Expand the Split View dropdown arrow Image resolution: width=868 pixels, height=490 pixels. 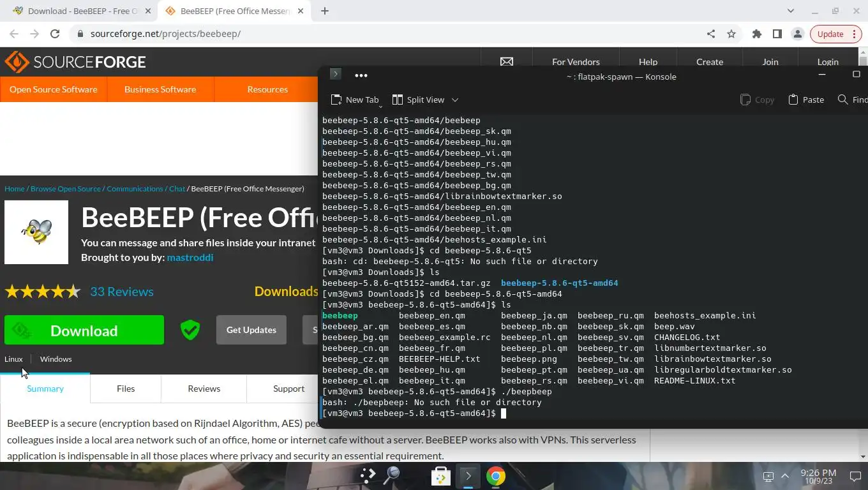pyautogui.click(x=455, y=100)
